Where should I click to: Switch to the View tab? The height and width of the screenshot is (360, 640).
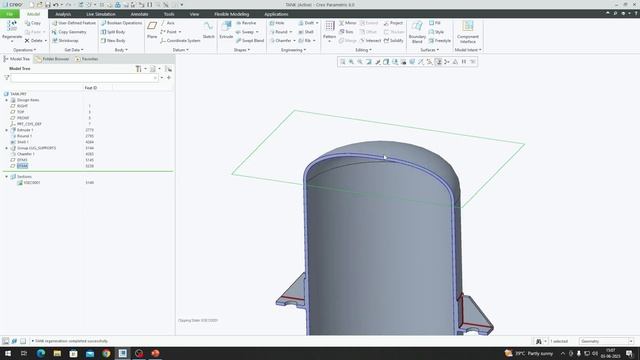(x=194, y=14)
